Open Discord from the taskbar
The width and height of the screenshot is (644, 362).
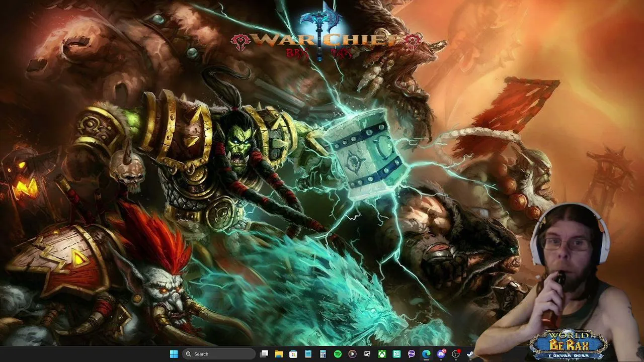441,354
